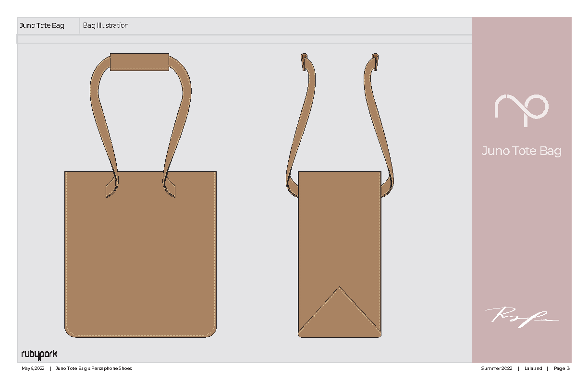Screen dimensions: 588x380
Task: Click the 'Summer 2022' footer text
Action: point(497,368)
